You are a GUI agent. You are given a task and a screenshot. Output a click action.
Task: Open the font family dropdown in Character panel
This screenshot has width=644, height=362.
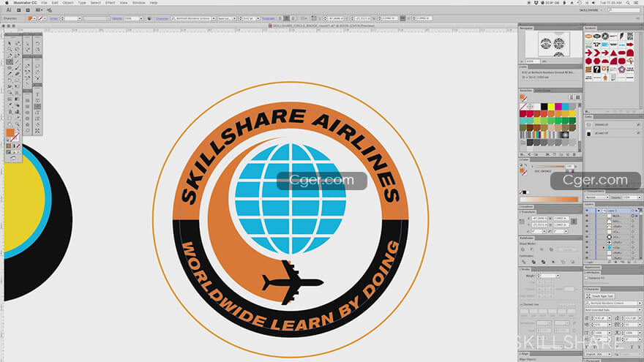tap(640, 303)
